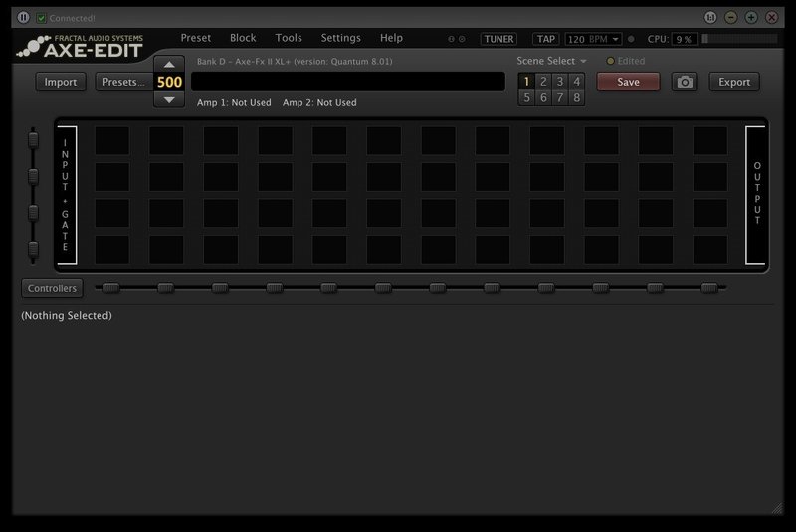This screenshot has width=796, height=532.
Task: Open the Preset menu
Action: [x=195, y=38]
